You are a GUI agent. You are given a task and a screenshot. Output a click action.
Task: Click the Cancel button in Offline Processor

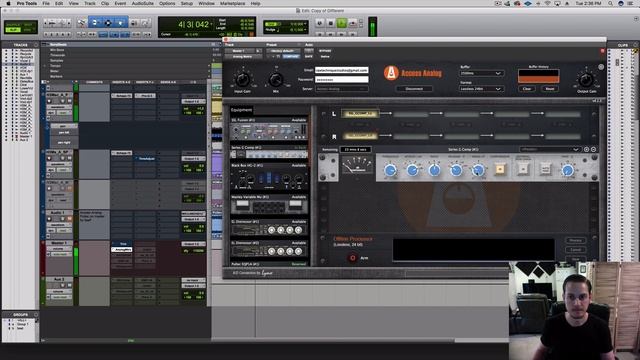(576, 249)
